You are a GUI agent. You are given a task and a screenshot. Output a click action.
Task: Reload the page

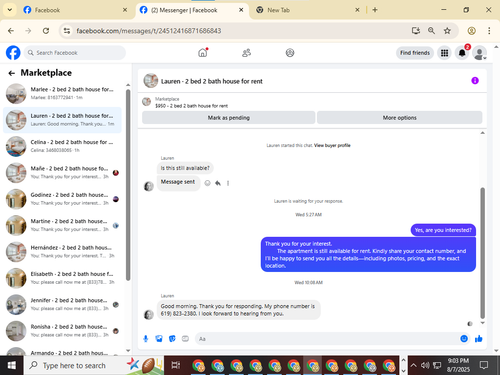pyautogui.click(x=46, y=31)
